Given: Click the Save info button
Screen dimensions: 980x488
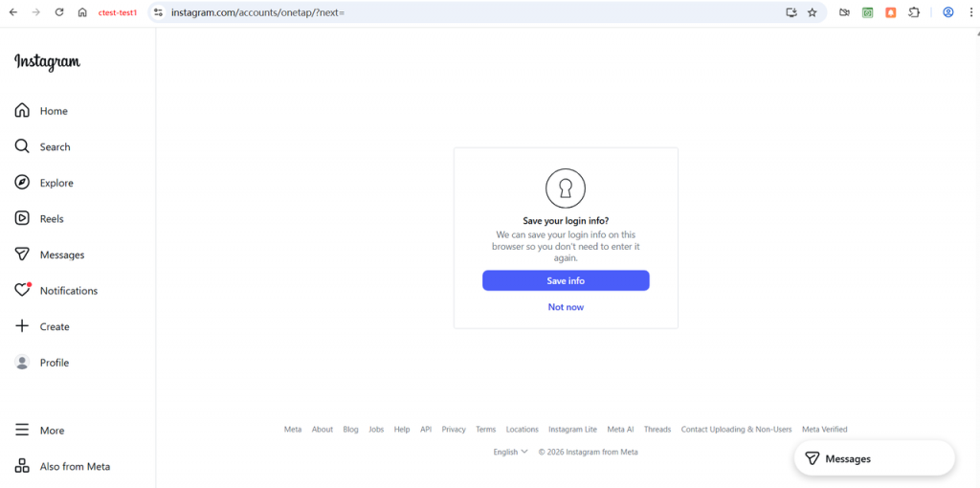Looking at the screenshot, I should point(566,280).
